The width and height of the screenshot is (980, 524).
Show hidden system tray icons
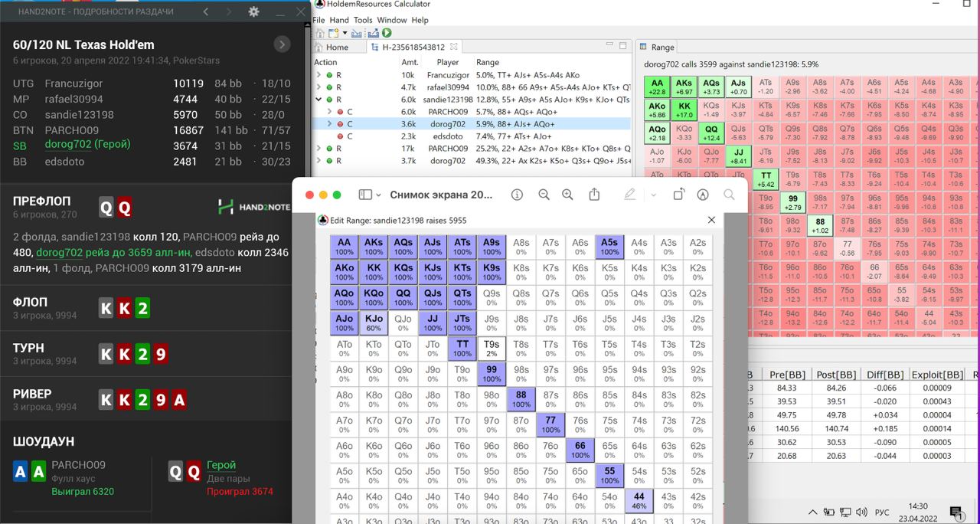814,512
